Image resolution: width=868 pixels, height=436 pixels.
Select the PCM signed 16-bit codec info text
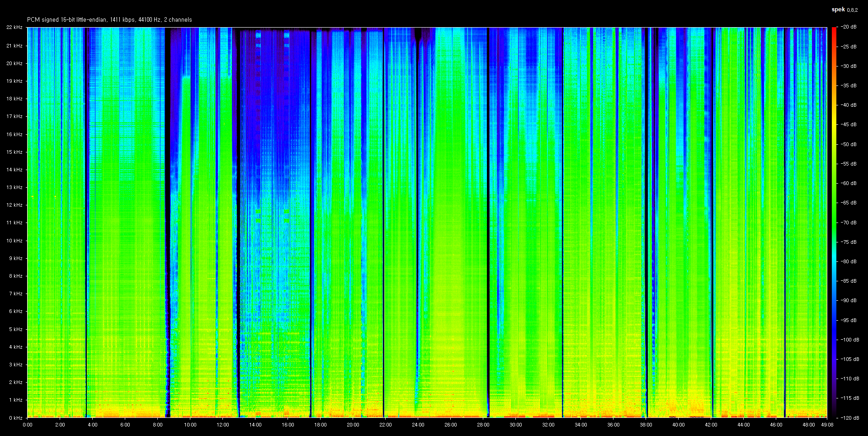tap(109, 20)
